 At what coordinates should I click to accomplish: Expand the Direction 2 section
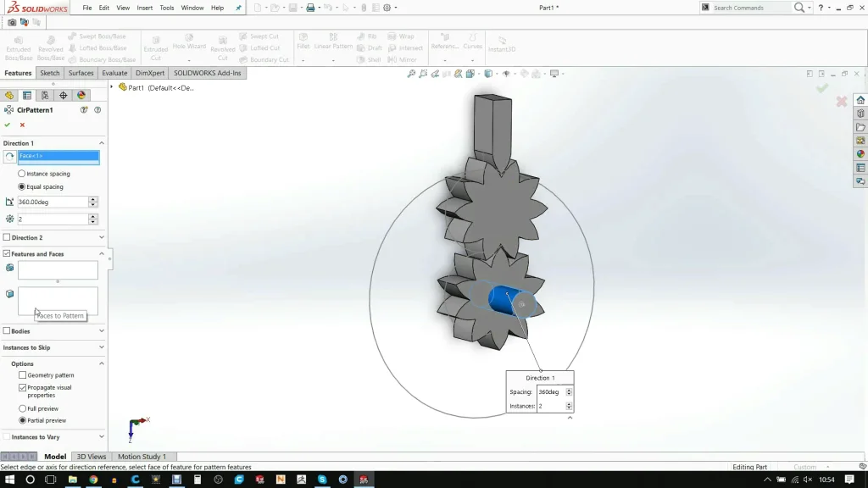pos(102,238)
